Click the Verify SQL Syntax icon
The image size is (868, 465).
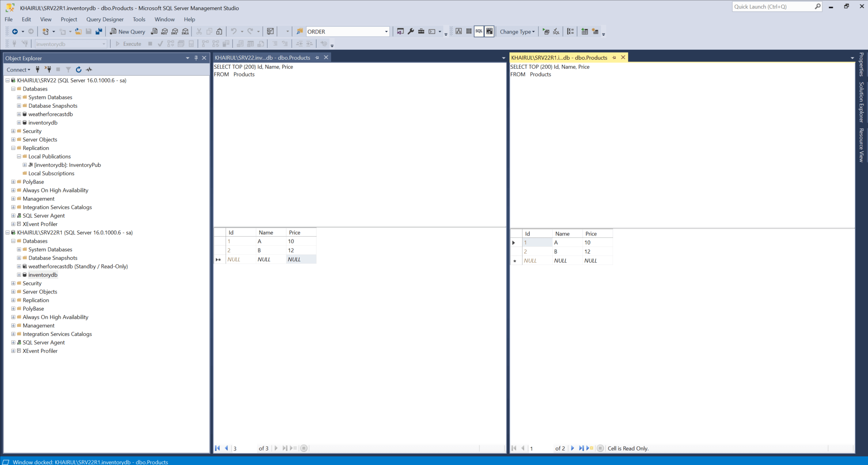(556, 32)
